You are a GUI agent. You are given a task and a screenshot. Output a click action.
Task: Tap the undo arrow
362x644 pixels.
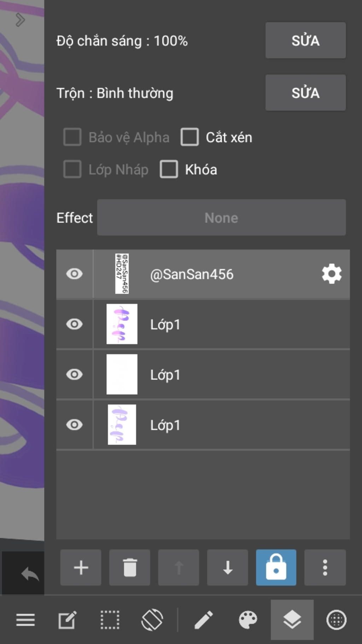[30, 574]
